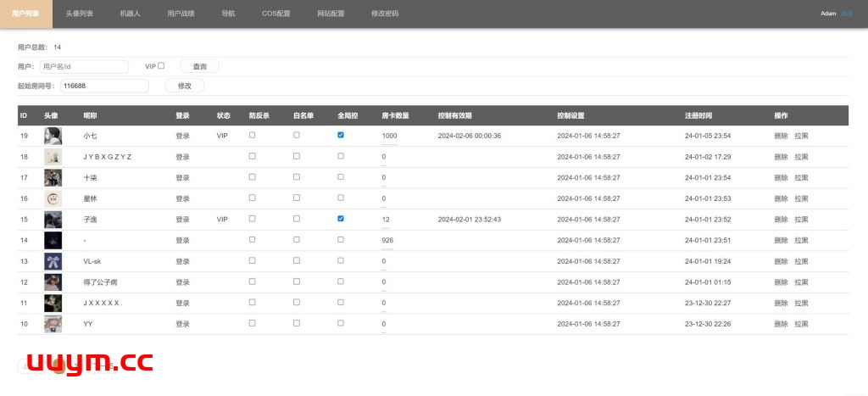The image size is (868, 396).
Task: Click the 房卡数量 value 926 field
Action: pos(387,240)
